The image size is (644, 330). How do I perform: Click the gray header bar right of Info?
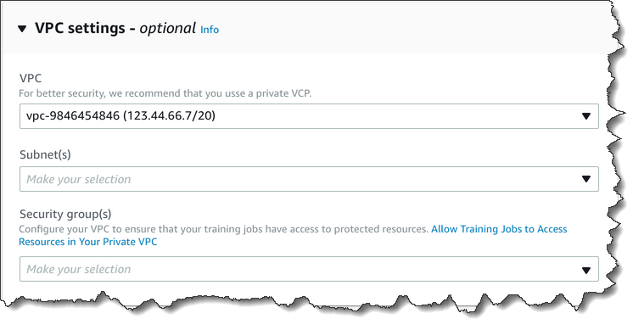(411, 29)
